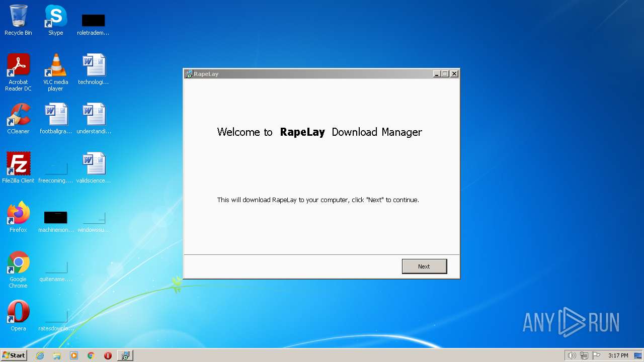This screenshot has width=644, height=362.
Task: Click the Next button in the installer
Action: pos(424,266)
